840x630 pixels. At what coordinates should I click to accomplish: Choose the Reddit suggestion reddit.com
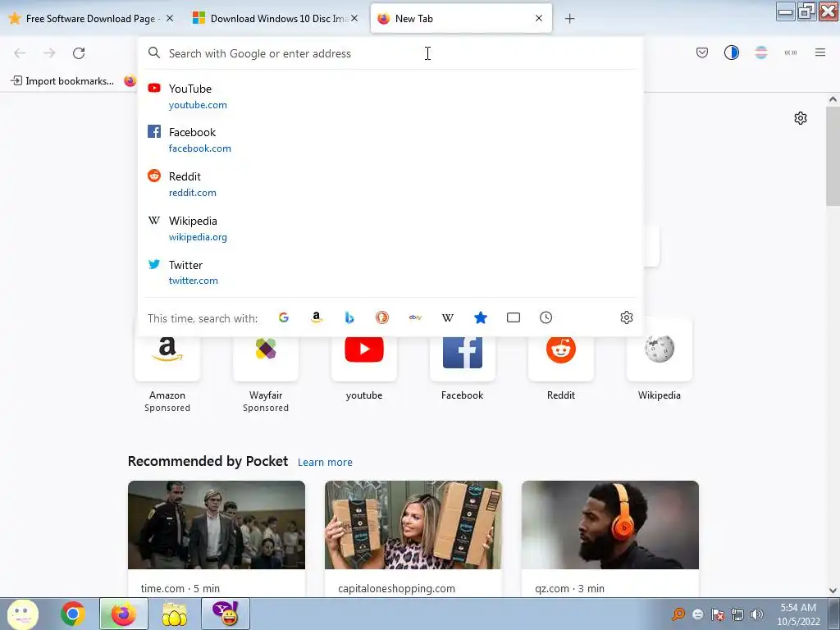point(390,184)
